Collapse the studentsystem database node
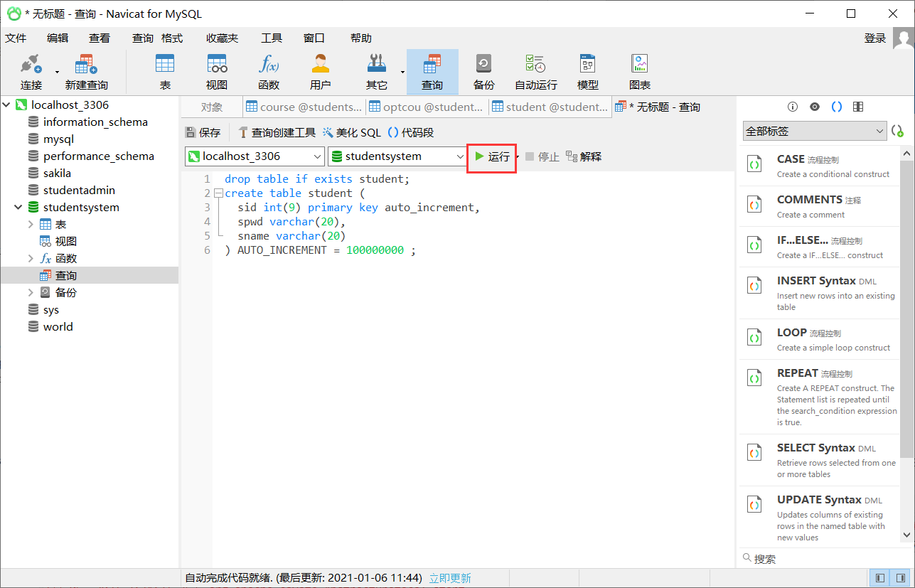 pyautogui.click(x=18, y=208)
